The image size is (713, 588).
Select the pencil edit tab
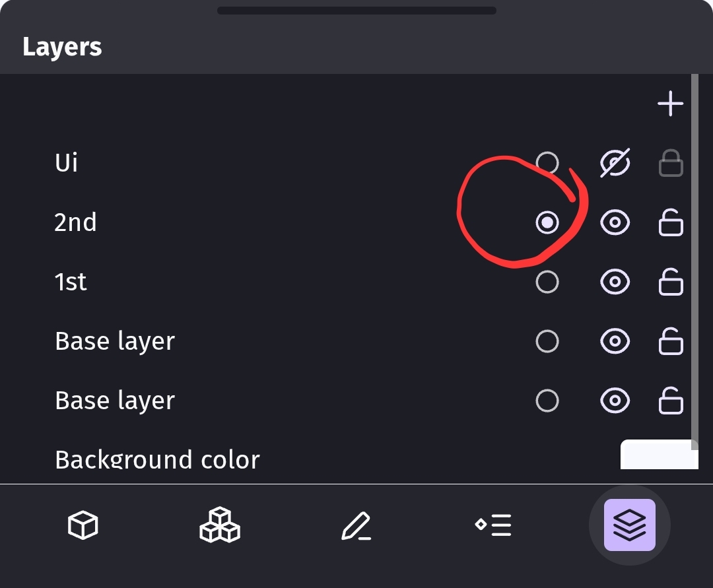pyautogui.click(x=356, y=526)
